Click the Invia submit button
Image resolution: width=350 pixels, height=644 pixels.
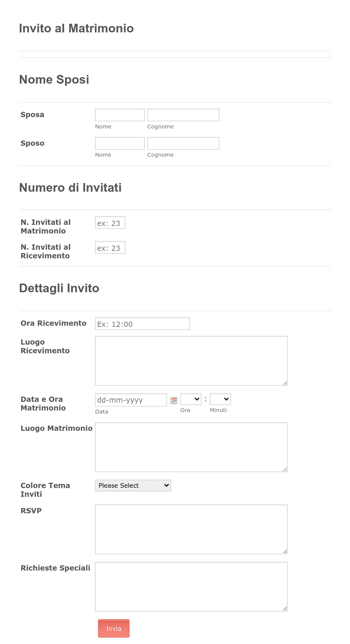(113, 628)
